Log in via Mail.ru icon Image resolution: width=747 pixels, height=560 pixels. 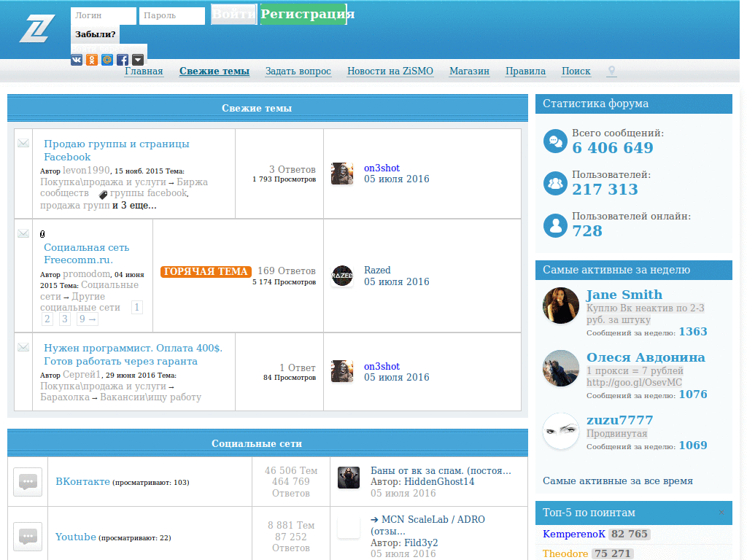click(107, 60)
